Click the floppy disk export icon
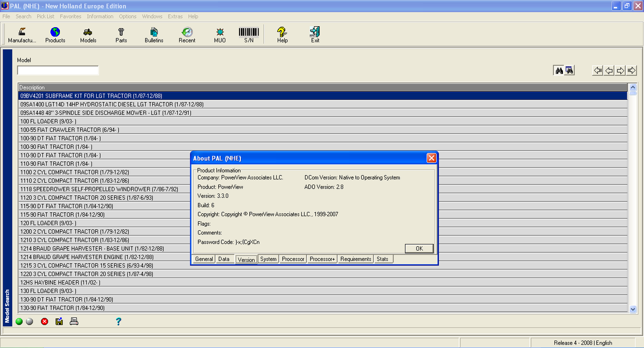The image size is (644, 348). tap(59, 321)
